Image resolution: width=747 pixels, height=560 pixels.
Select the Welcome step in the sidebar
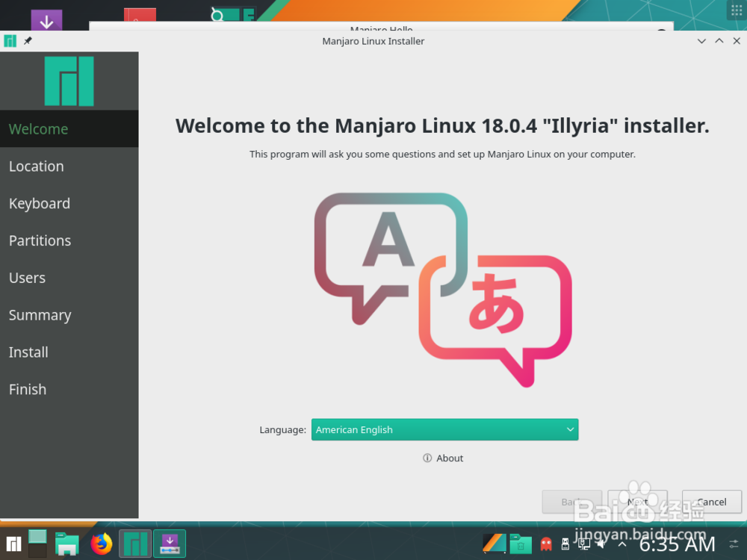[x=69, y=129]
